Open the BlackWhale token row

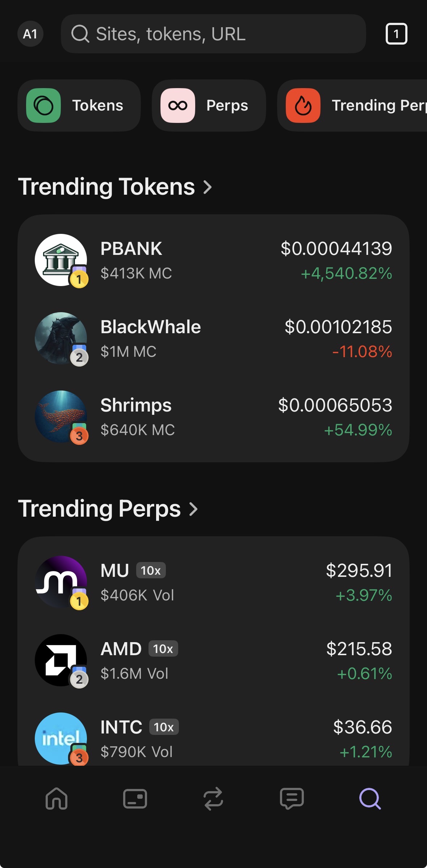pyautogui.click(x=213, y=339)
